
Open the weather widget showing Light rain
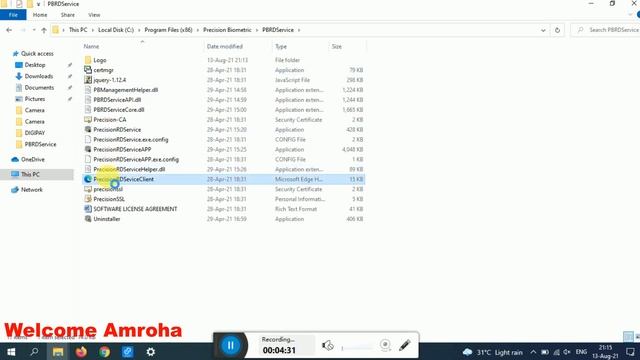click(493, 352)
